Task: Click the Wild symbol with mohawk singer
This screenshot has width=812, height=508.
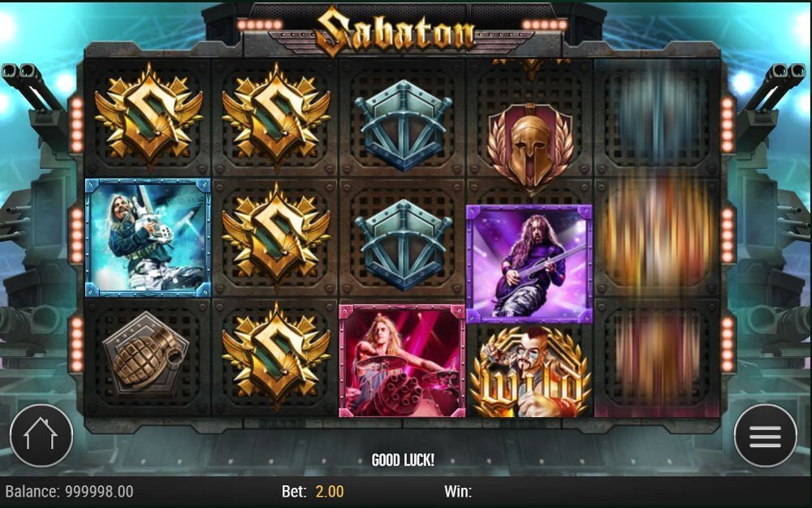Action: 530,372
